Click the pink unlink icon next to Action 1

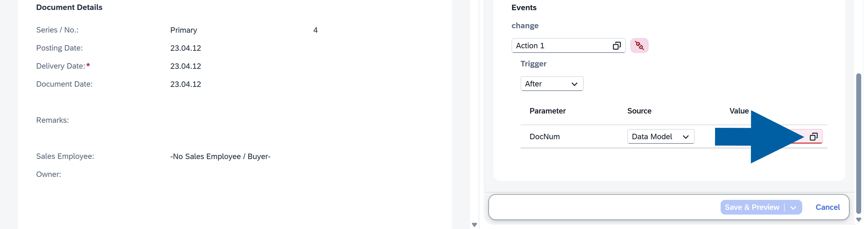[639, 45]
